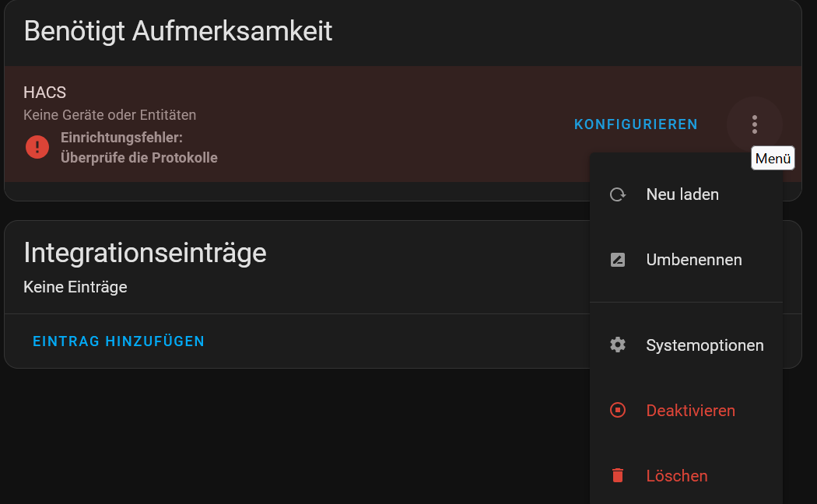The height and width of the screenshot is (504, 817).
Task: Choose Neu laden from the menu
Action: click(x=686, y=194)
